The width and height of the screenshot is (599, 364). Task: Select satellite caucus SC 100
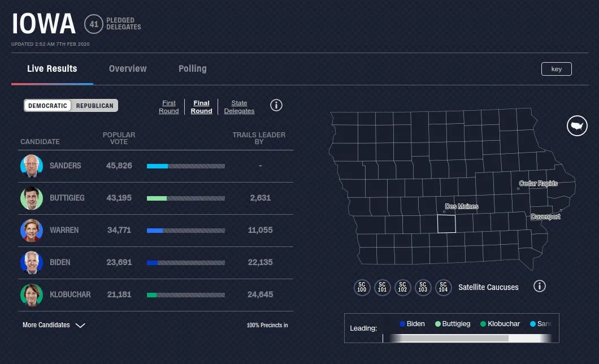click(362, 287)
